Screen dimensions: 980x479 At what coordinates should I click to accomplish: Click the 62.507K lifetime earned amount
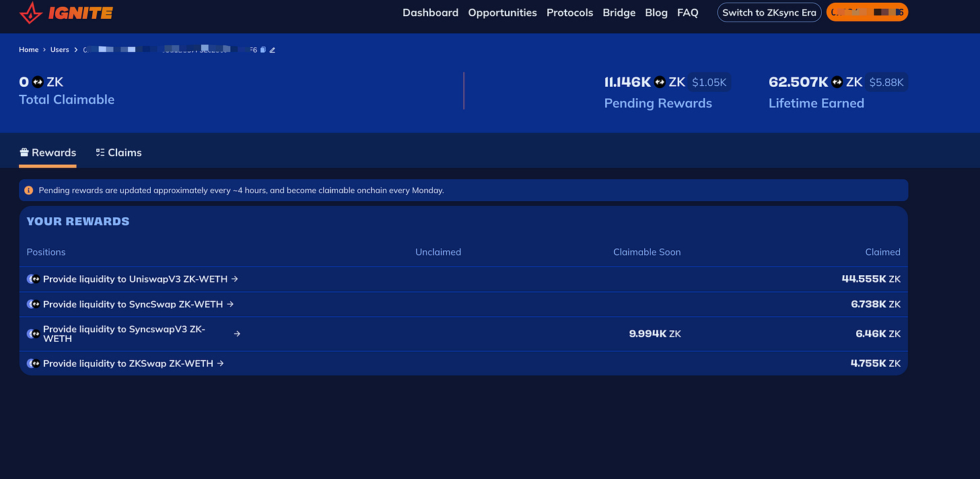pos(798,82)
